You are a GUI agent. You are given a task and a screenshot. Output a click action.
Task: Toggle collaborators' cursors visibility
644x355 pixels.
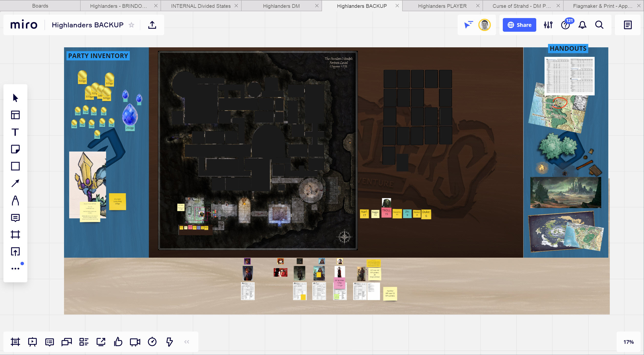468,25
